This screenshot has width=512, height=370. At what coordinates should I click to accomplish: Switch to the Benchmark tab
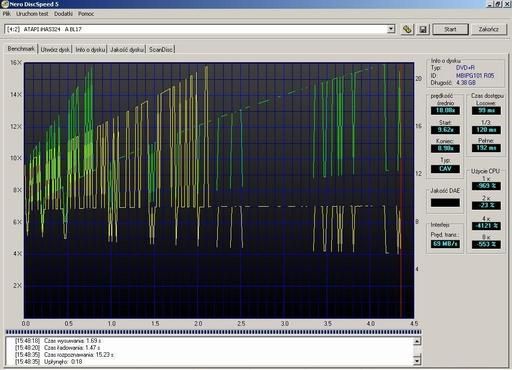21,49
